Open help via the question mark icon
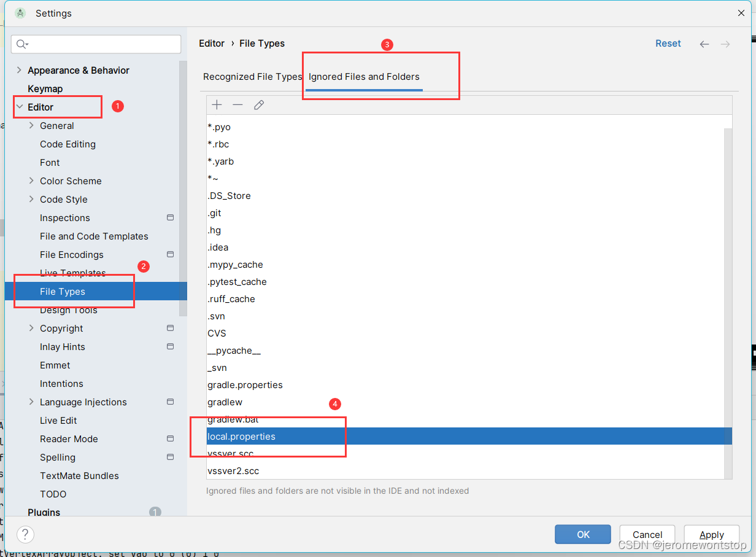The height and width of the screenshot is (557, 756). (x=25, y=534)
